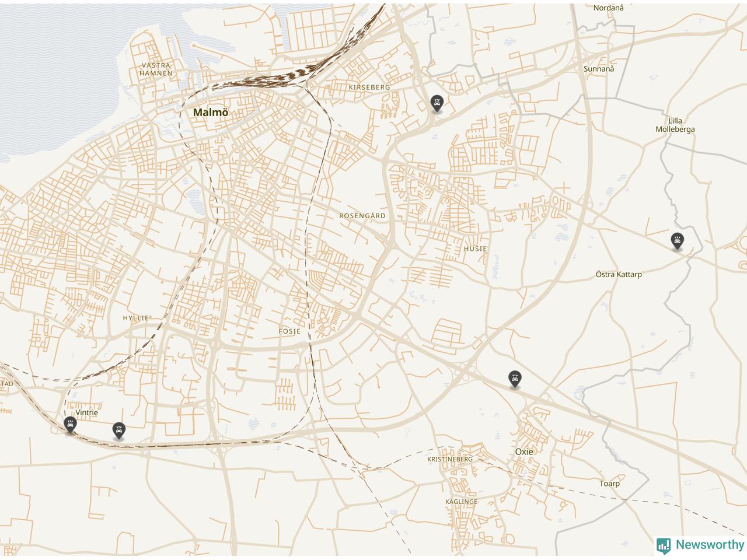This screenshot has height=560, width=747.
Task: Click the Västra Hamnen label
Action: tap(156, 69)
